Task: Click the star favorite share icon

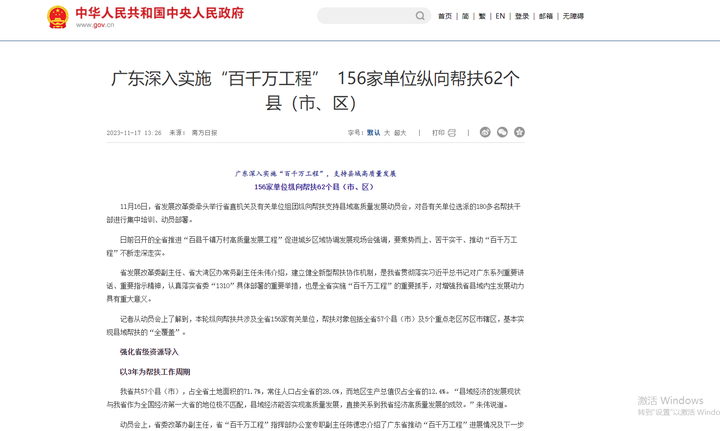Action: pyautogui.click(x=519, y=132)
